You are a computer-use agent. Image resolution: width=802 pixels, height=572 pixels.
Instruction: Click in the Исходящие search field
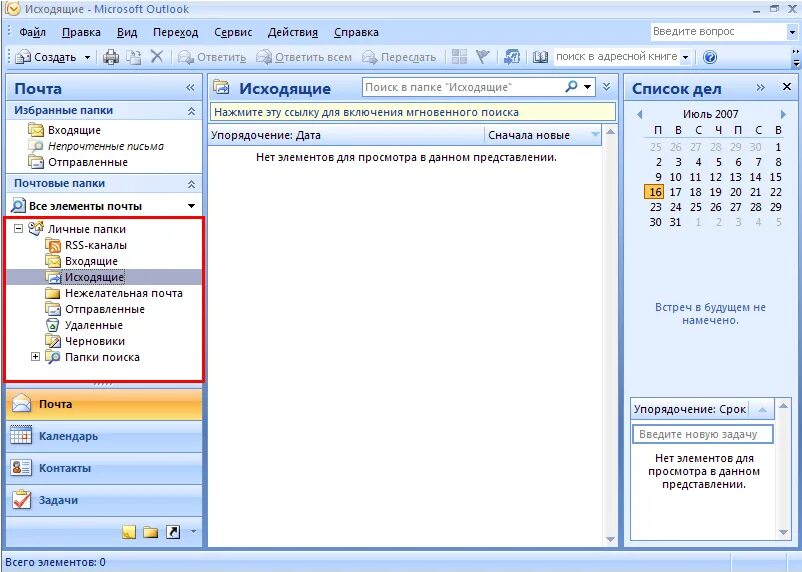[463, 87]
